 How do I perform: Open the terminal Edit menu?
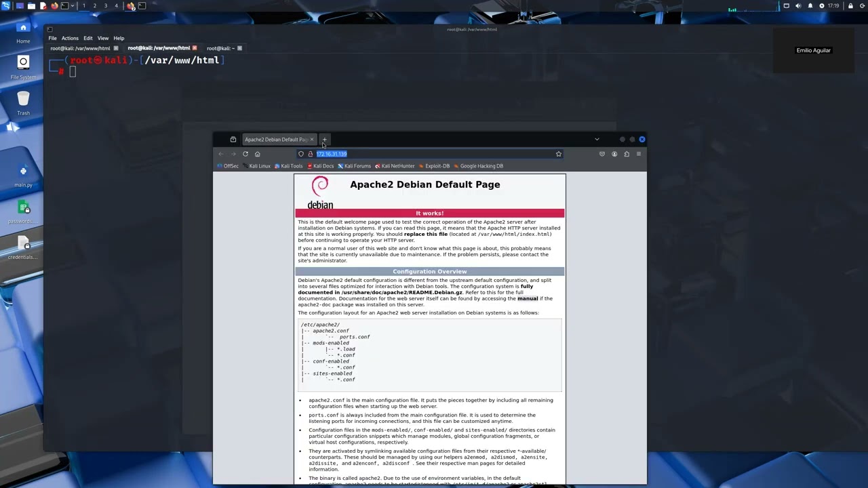coord(88,38)
